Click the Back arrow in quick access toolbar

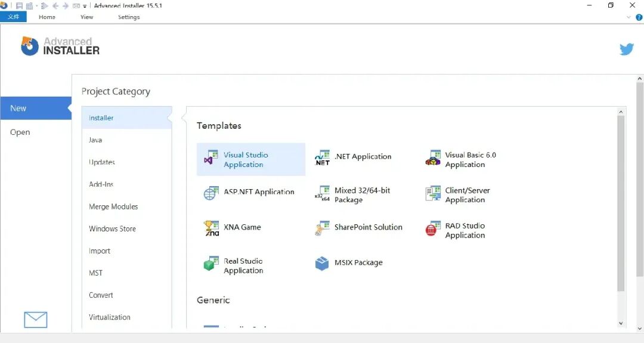55,6
